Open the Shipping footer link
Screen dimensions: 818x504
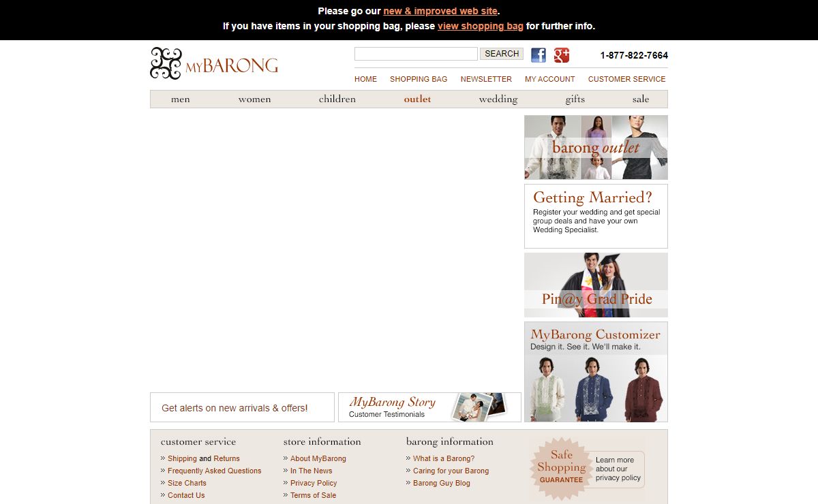pos(182,458)
